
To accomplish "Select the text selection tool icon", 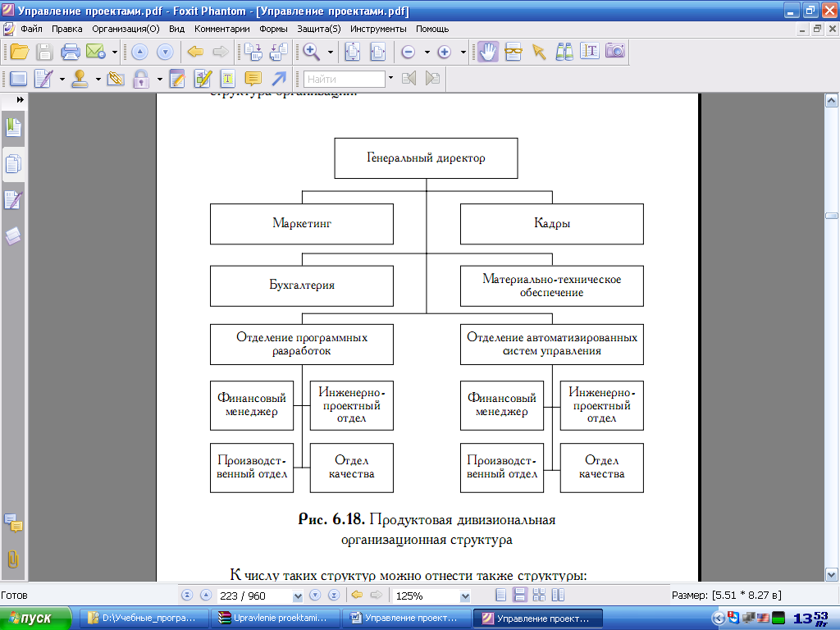I will pos(589,52).
